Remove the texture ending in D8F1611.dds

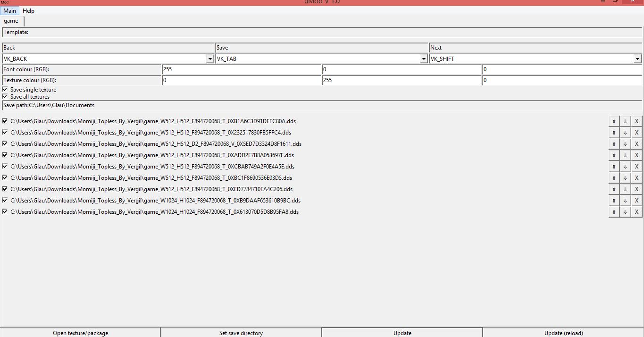click(x=636, y=144)
